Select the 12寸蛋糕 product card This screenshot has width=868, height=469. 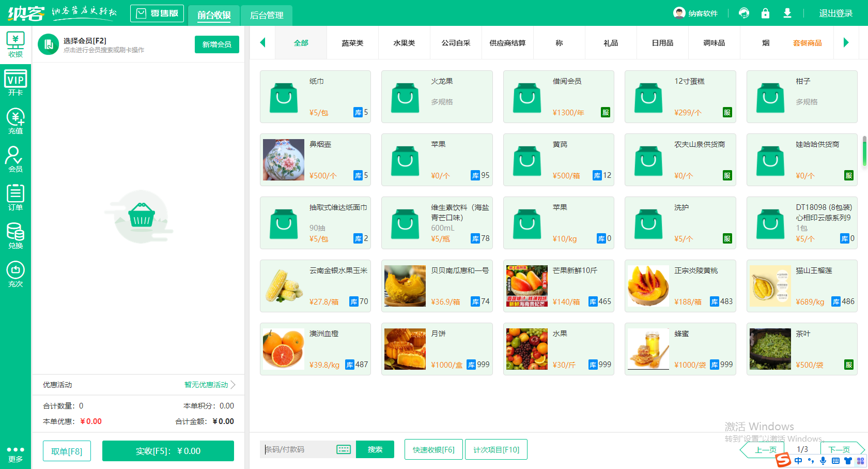pyautogui.click(x=680, y=97)
